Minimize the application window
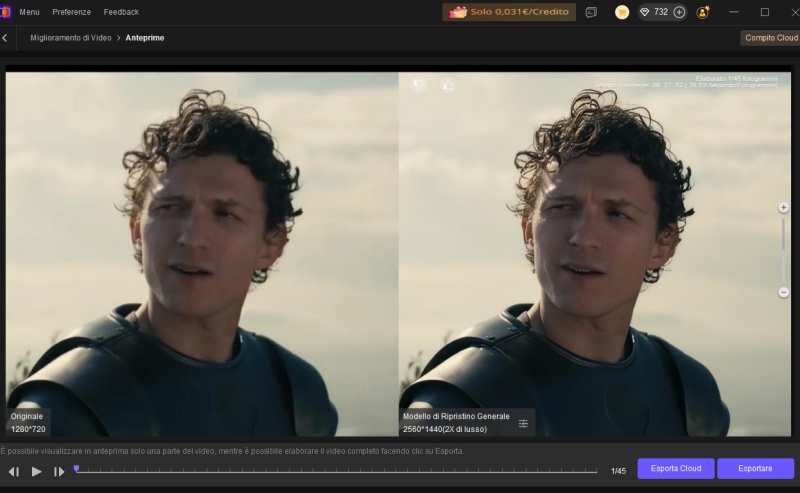The image size is (800, 493). tap(734, 12)
